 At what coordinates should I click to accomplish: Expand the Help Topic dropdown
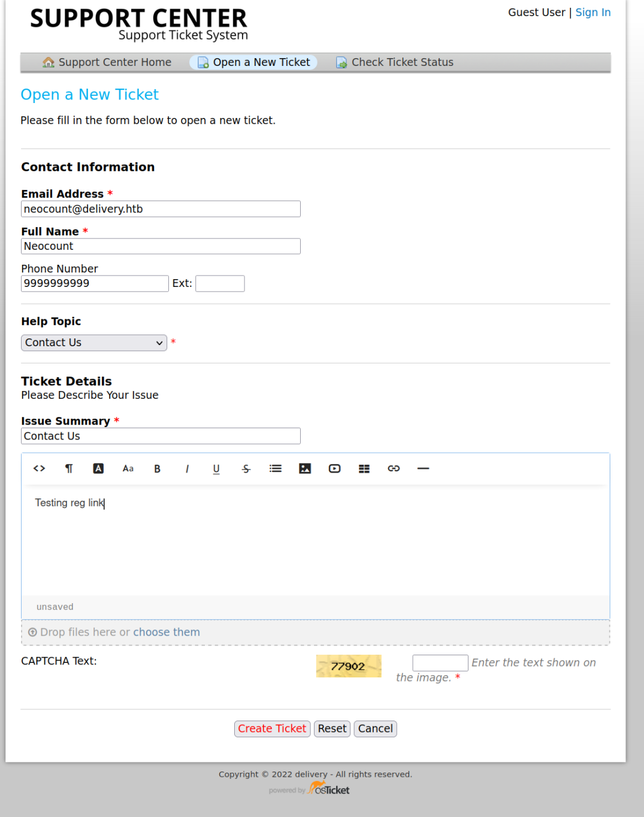tap(94, 343)
